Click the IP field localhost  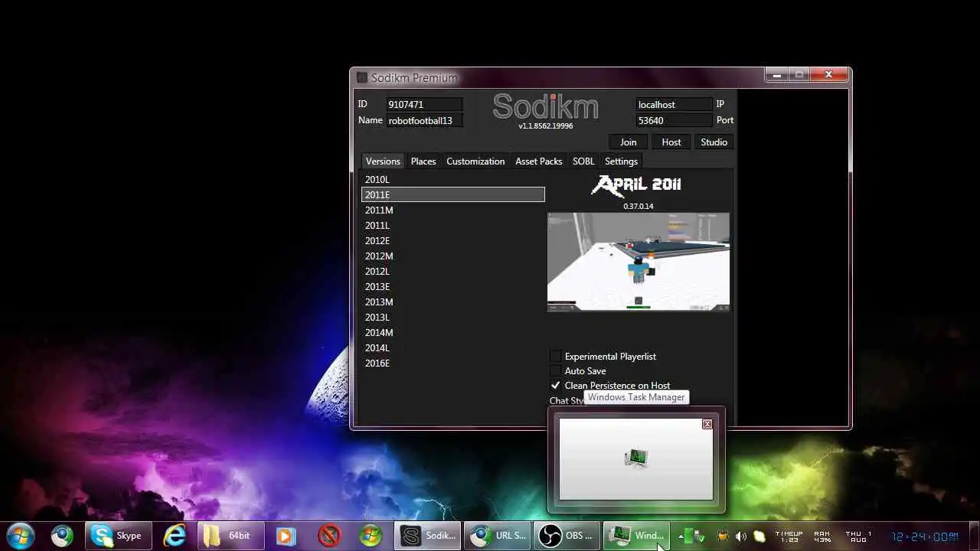674,104
